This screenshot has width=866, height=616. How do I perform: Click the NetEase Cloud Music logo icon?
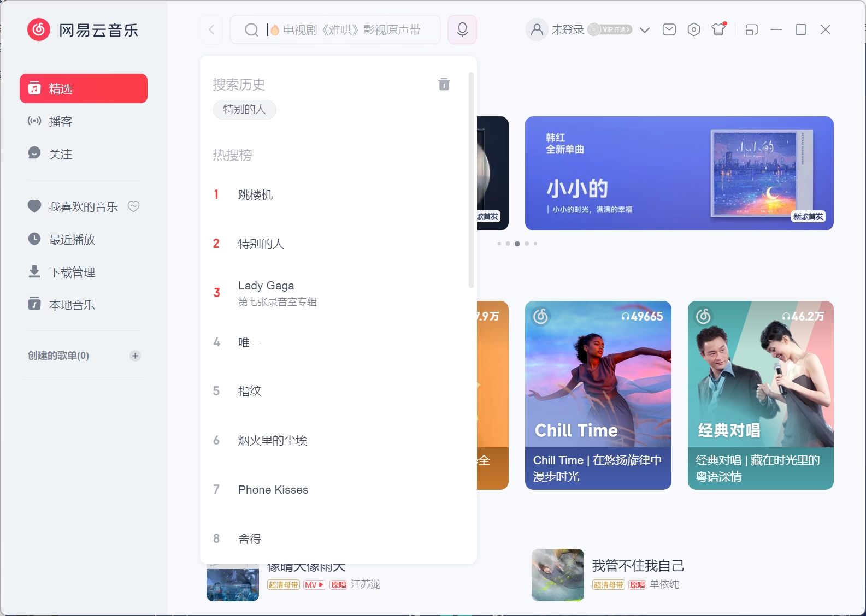pyautogui.click(x=39, y=29)
